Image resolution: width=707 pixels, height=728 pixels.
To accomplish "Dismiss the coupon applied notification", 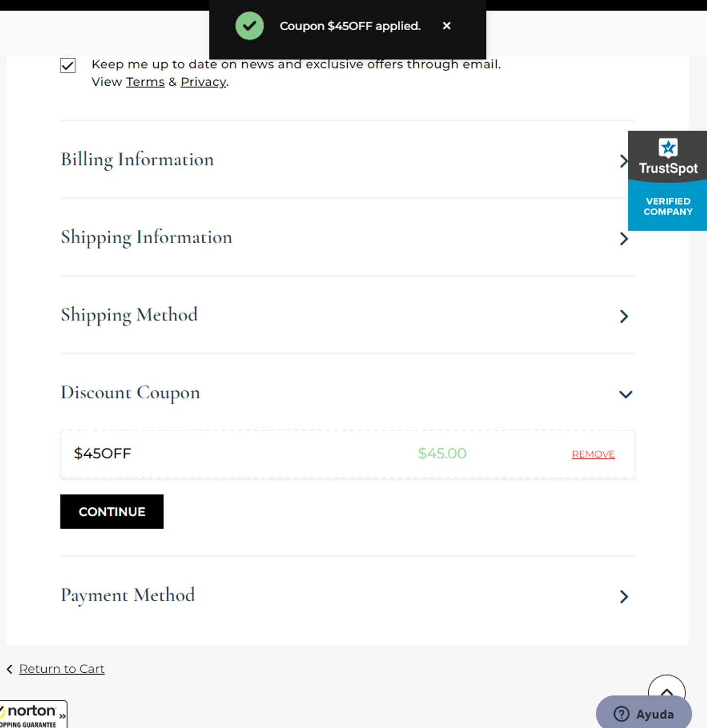I will (446, 26).
